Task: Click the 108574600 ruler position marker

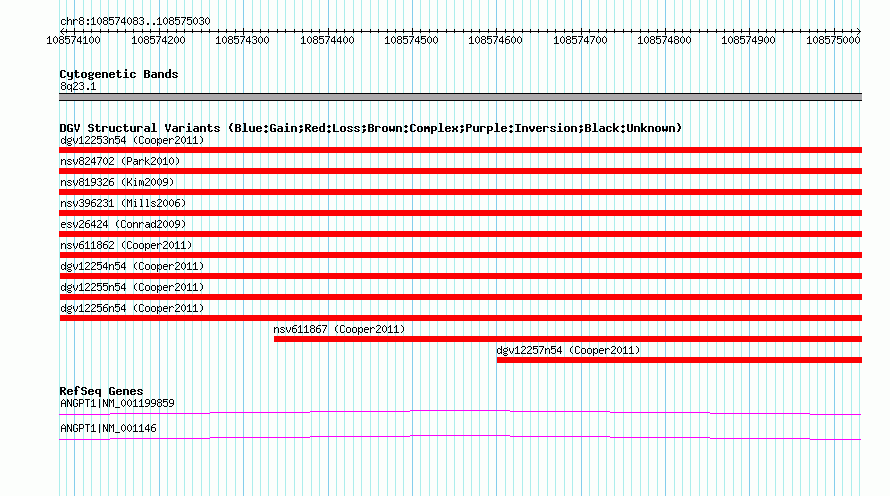Action: coord(496,40)
